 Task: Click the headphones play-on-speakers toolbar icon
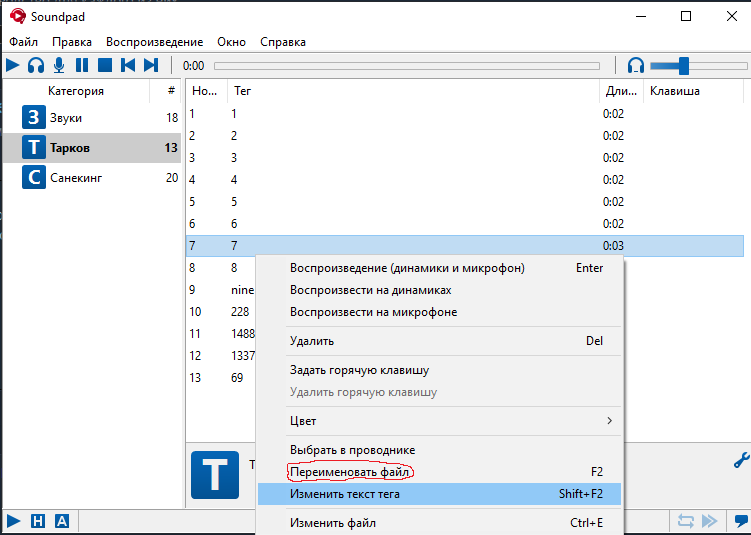35,65
